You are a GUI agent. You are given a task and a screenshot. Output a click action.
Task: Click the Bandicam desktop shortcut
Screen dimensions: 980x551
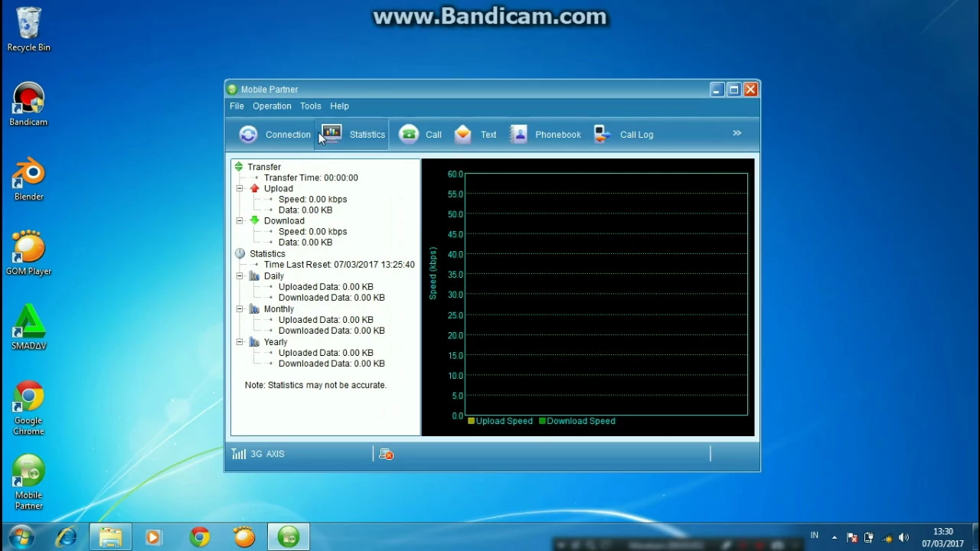coord(28,105)
